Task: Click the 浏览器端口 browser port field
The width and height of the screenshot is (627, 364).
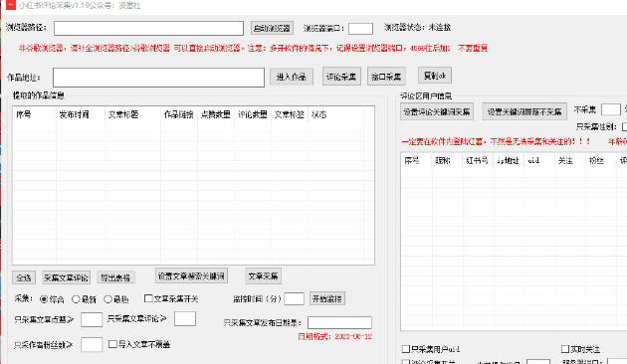Action: [x=360, y=29]
